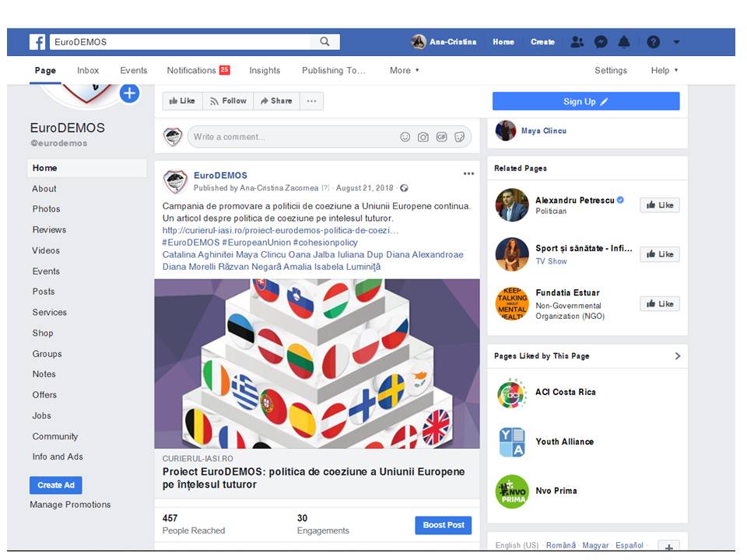
Task: Open Community in the left sidebar
Action: click(54, 436)
